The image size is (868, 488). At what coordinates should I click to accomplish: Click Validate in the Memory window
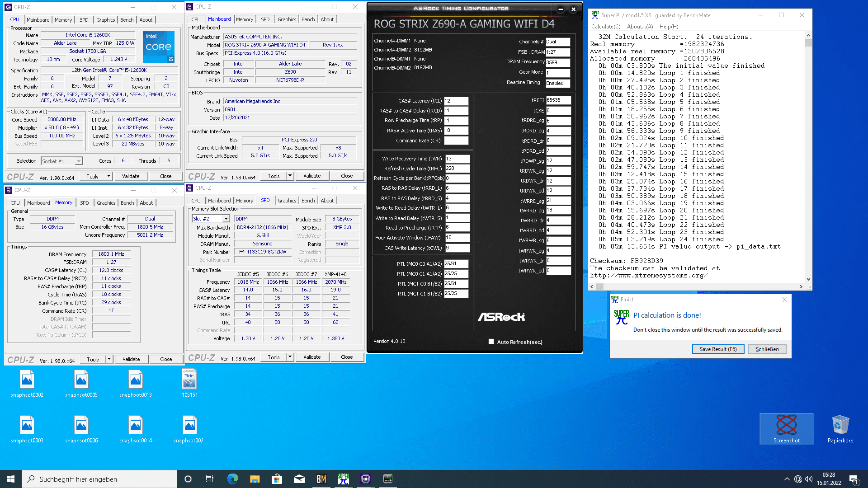click(x=131, y=359)
